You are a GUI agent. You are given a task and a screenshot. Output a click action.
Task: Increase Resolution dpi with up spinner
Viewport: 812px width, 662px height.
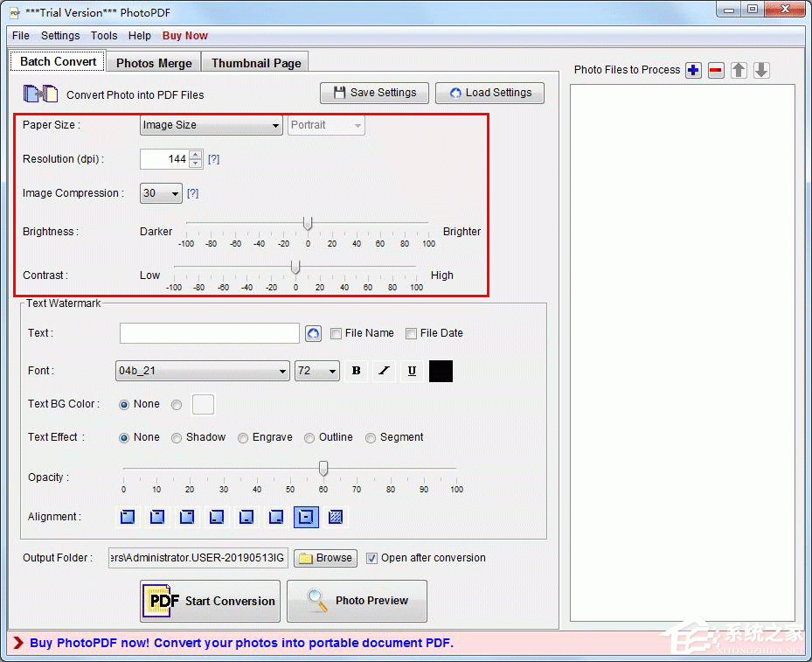coord(195,155)
